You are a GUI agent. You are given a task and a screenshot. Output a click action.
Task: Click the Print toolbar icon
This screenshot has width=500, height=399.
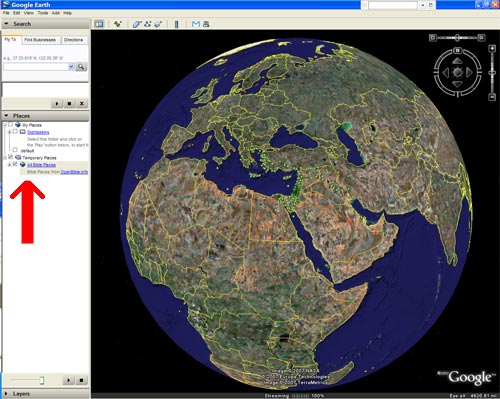[x=206, y=24]
